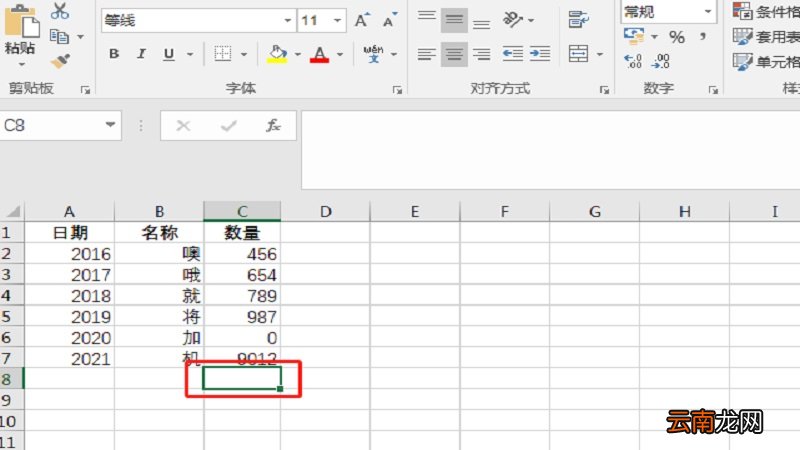800x450 pixels.
Task: Click the Paste clipboard icon
Action: point(21,20)
